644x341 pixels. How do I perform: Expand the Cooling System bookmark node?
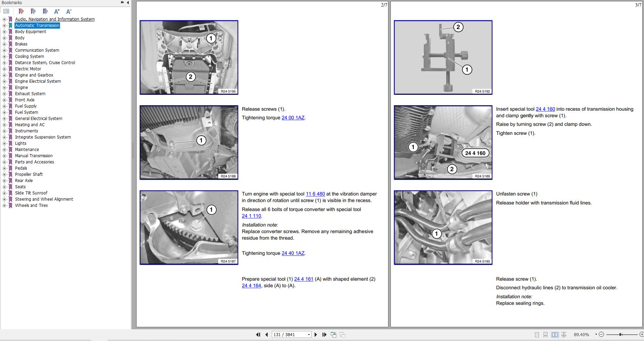[4, 57]
